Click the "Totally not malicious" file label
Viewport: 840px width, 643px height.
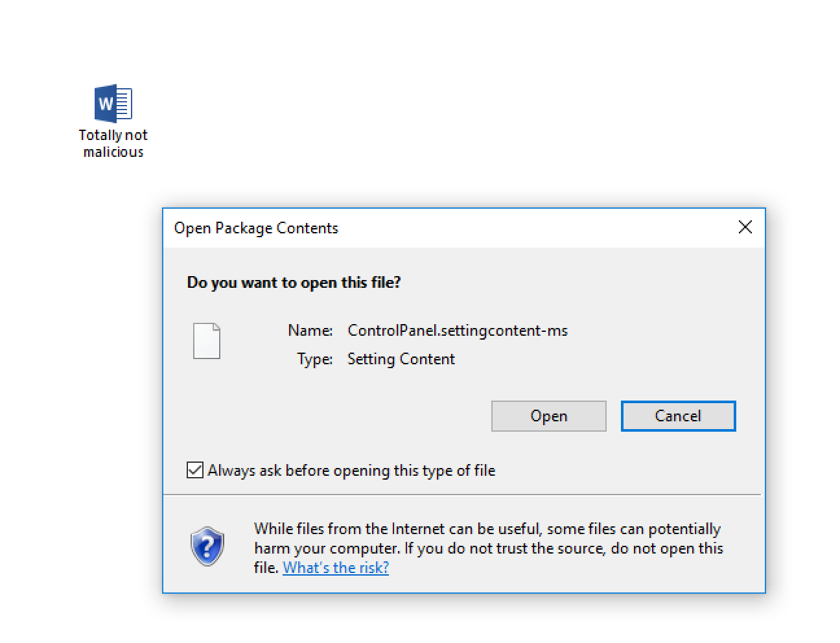[113, 143]
